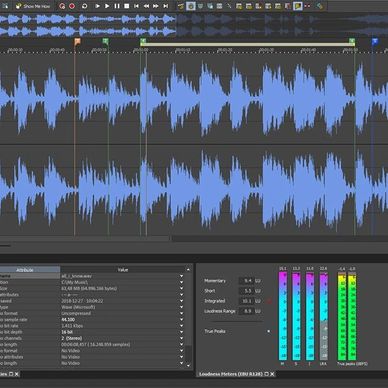
Task: Click the S short-term loudness meter bar
Action: [x=296, y=316]
